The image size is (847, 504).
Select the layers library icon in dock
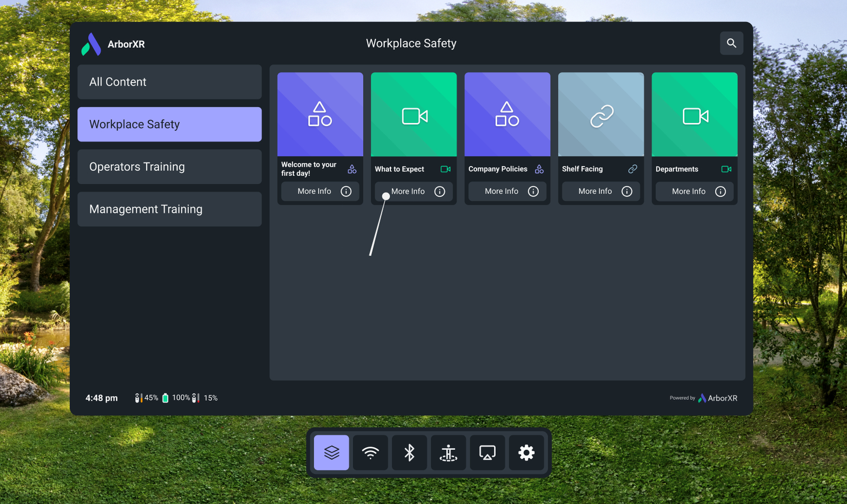(332, 453)
